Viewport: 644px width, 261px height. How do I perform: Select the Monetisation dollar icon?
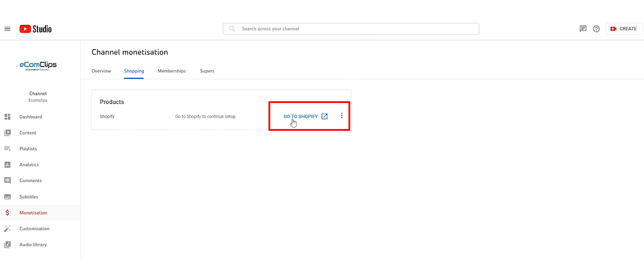click(x=7, y=213)
